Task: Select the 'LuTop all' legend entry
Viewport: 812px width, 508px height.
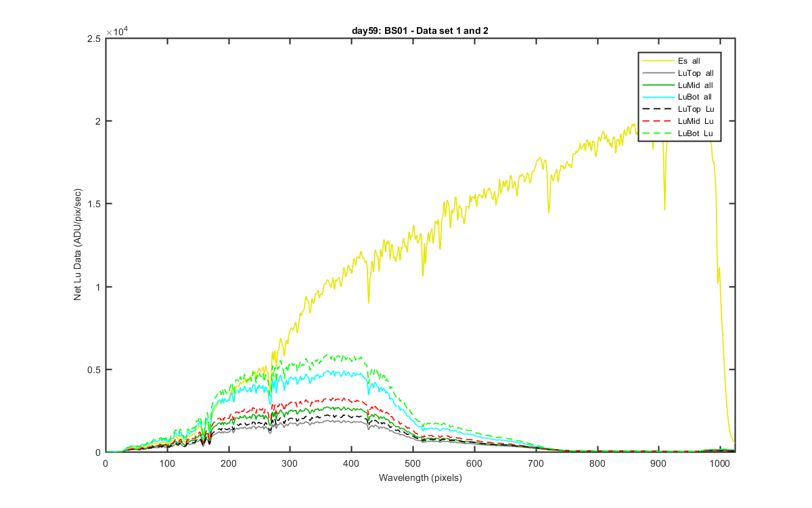Action: click(x=679, y=72)
